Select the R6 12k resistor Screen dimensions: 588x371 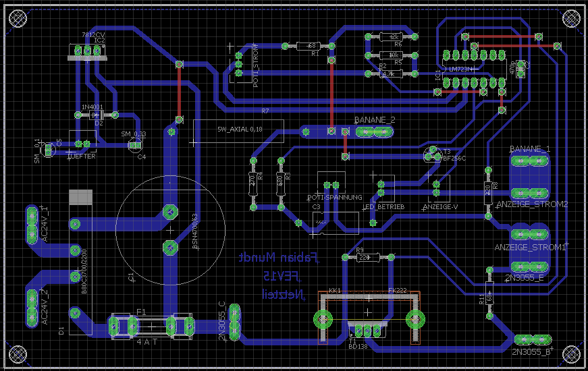tap(392, 36)
